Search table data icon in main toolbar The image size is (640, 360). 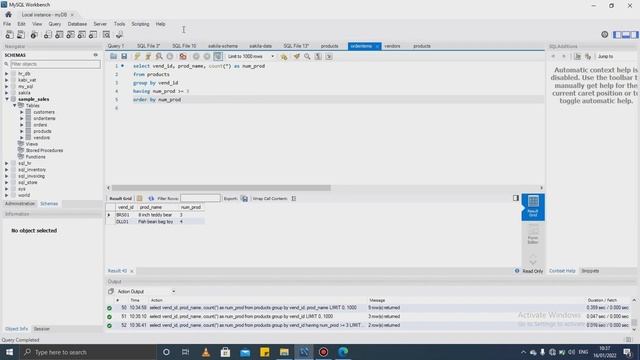(107, 35)
